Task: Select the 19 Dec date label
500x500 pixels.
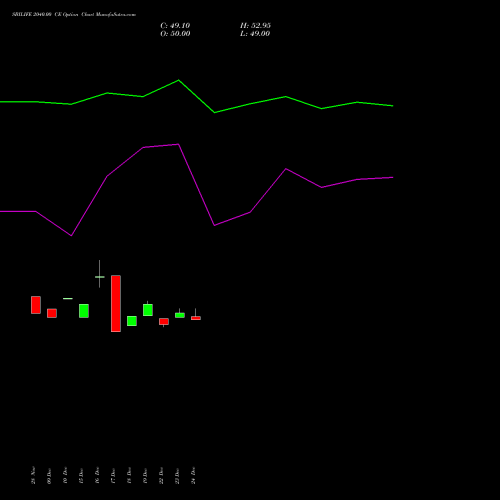Action: point(145,476)
